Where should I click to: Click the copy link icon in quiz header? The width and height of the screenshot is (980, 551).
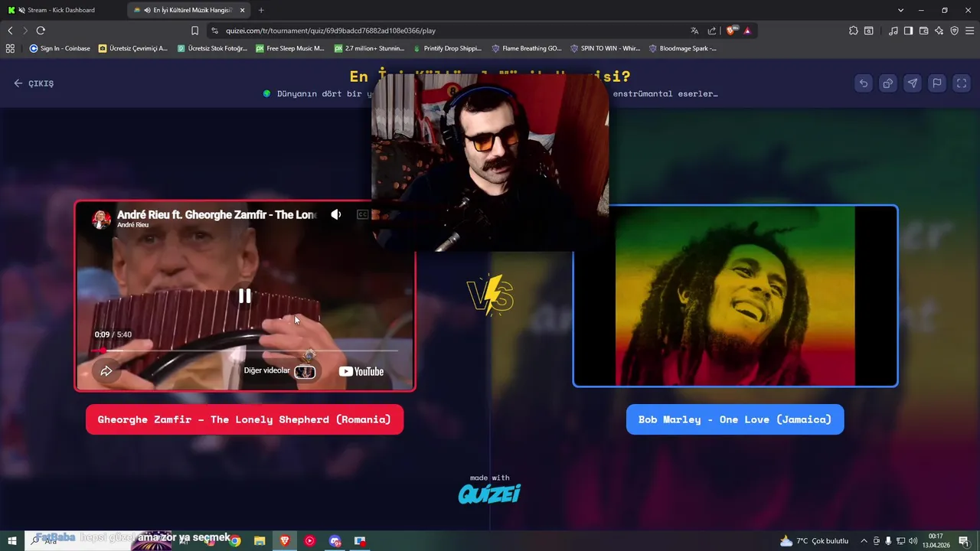[x=888, y=83]
